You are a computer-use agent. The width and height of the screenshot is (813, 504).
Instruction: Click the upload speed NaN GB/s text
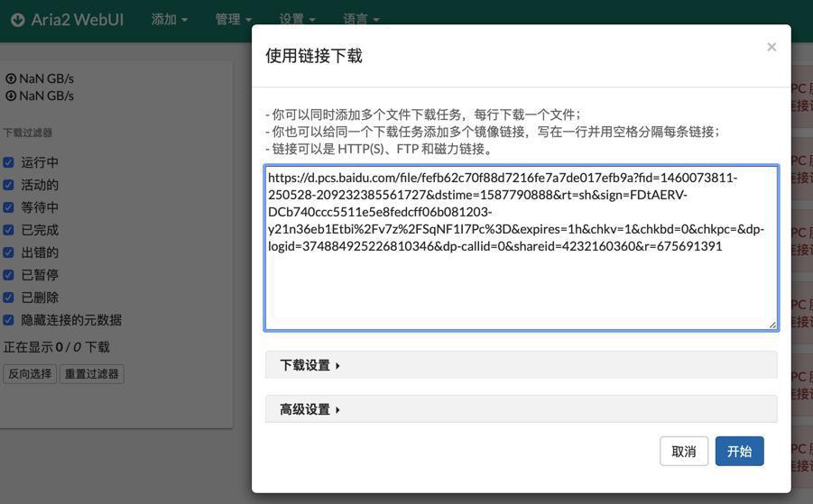(47, 78)
